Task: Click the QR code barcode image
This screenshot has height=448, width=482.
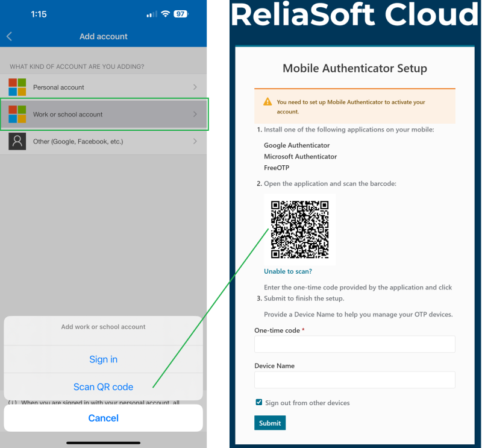Action: pyautogui.click(x=299, y=230)
